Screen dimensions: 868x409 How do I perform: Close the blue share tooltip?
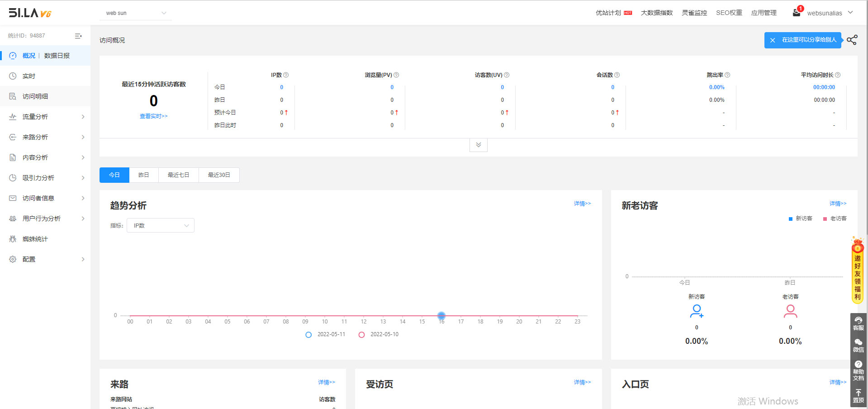click(773, 40)
